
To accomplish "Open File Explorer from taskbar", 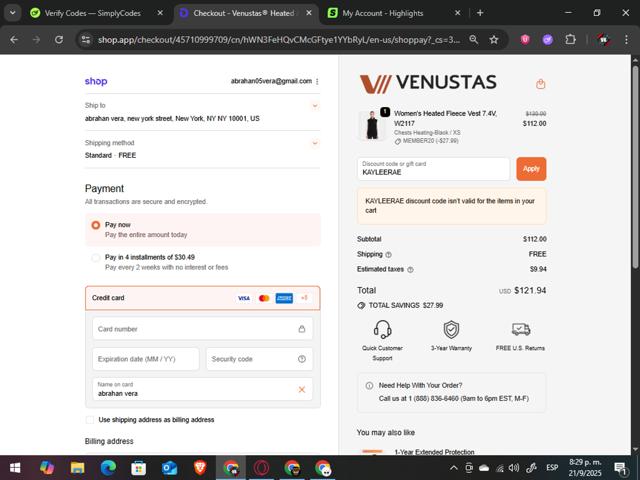I will tap(78, 468).
